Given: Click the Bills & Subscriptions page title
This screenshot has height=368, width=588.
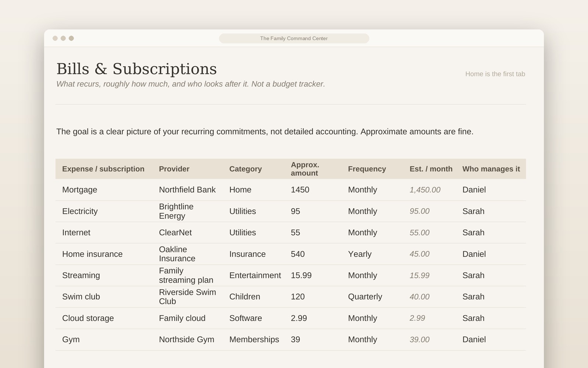Looking at the screenshot, I should click(x=137, y=69).
